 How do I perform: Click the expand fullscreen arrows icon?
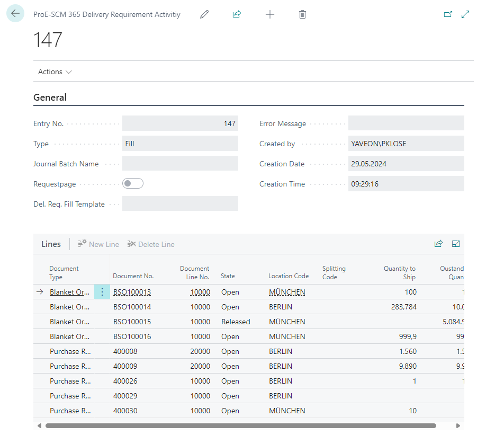[x=465, y=14]
